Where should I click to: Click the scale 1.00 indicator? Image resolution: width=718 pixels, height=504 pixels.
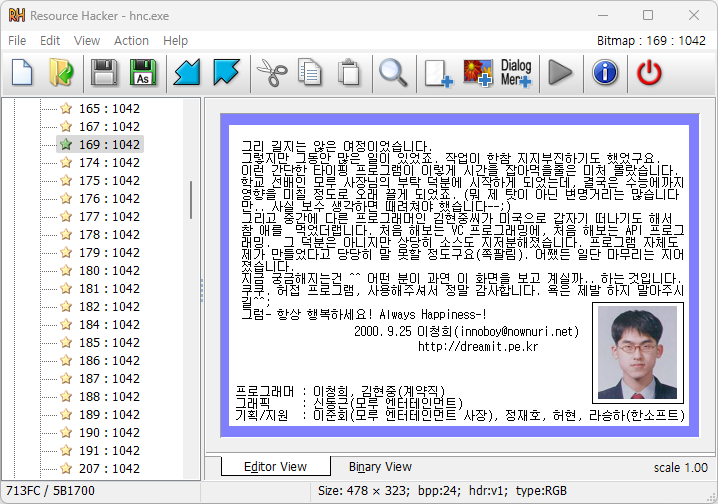tap(680, 468)
